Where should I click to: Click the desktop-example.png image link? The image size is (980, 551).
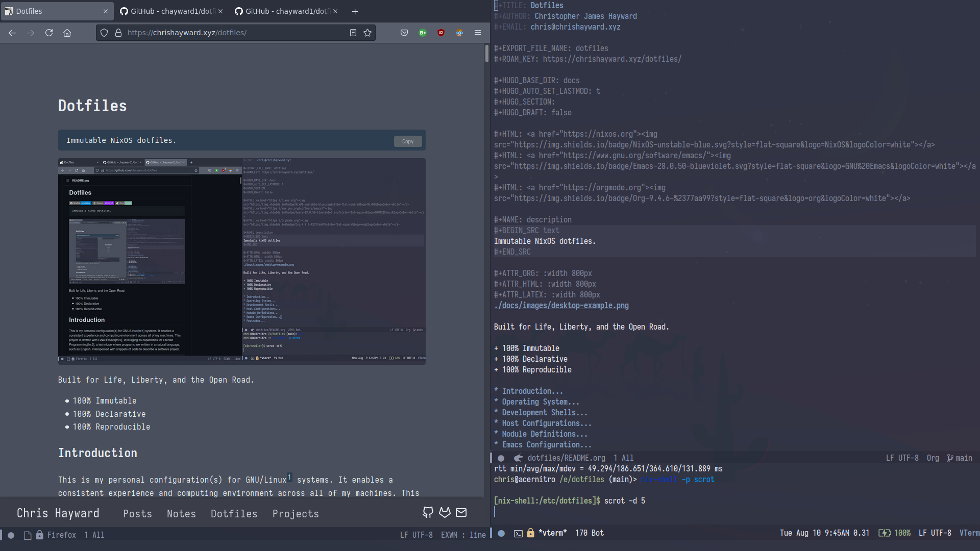tap(560, 306)
